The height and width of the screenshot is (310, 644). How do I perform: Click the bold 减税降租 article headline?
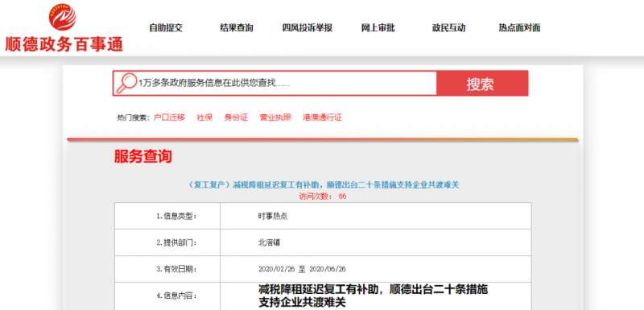[x=373, y=296]
